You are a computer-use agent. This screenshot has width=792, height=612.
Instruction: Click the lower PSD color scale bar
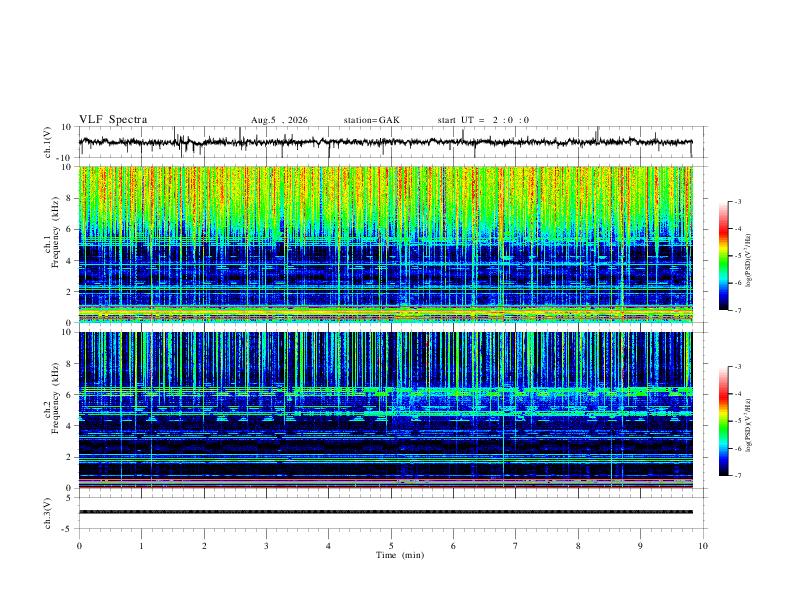pos(724,421)
